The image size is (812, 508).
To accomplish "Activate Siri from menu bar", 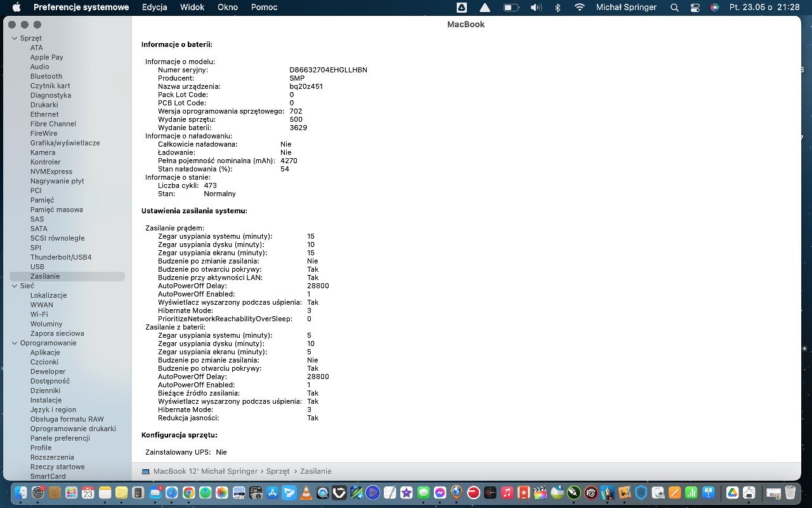I will click(715, 7).
